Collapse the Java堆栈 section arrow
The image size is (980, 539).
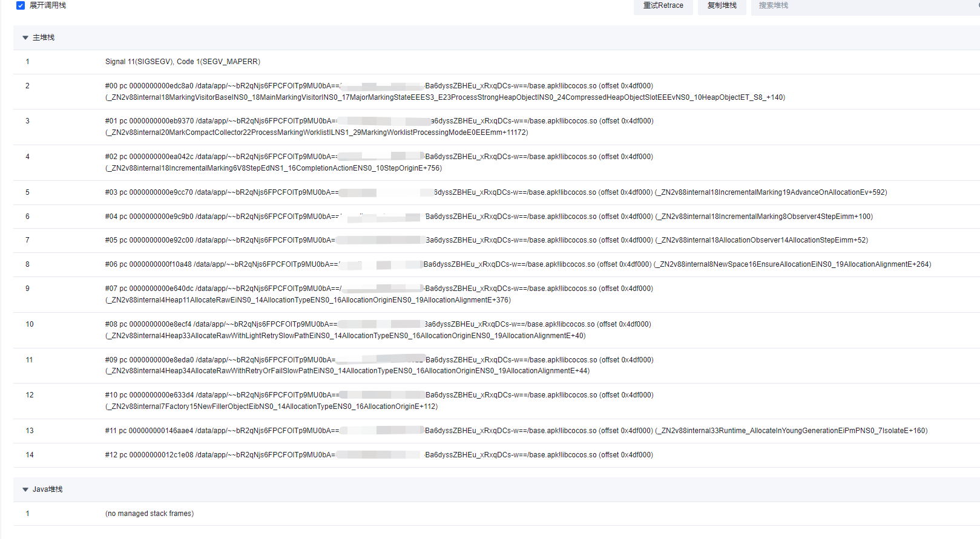click(x=25, y=489)
